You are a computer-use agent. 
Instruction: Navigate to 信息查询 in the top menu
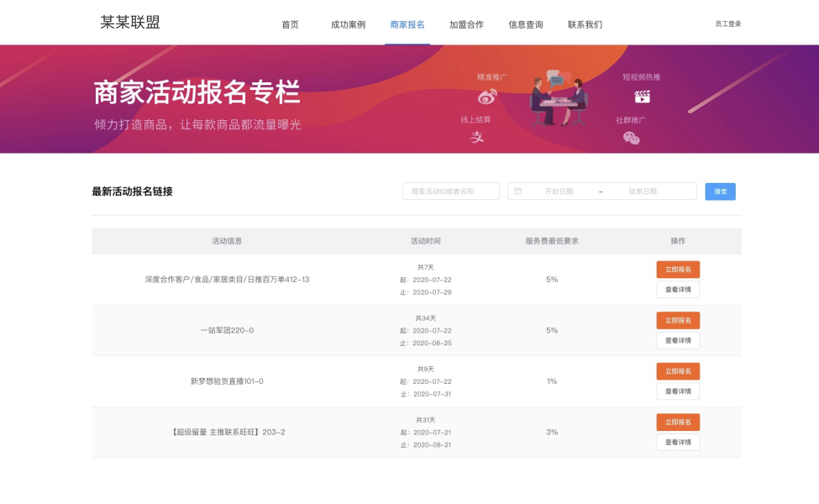click(x=526, y=24)
